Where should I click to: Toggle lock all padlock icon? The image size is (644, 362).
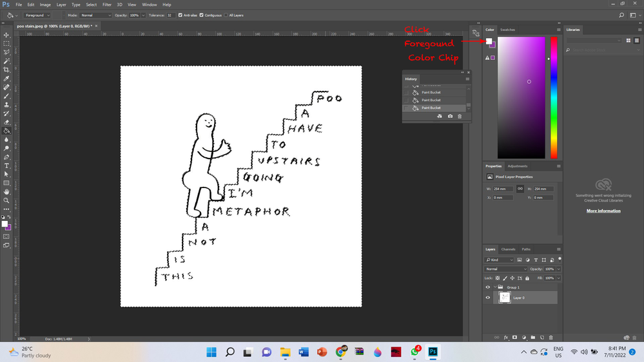pyautogui.click(x=527, y=278)
